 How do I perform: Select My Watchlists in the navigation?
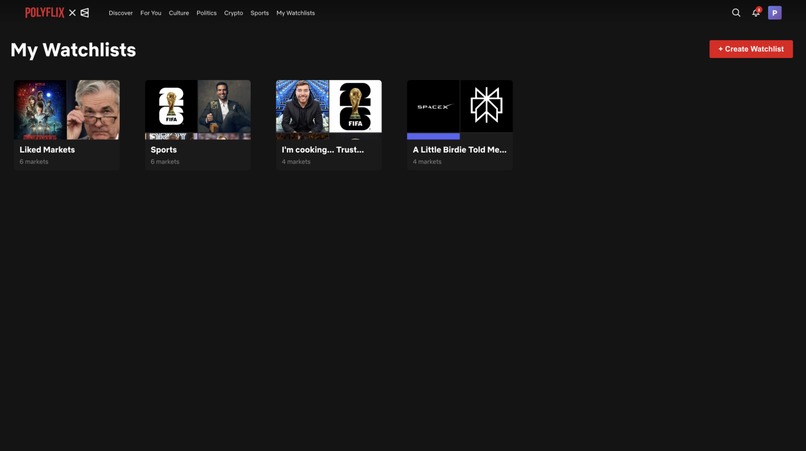tap(296, 13)
